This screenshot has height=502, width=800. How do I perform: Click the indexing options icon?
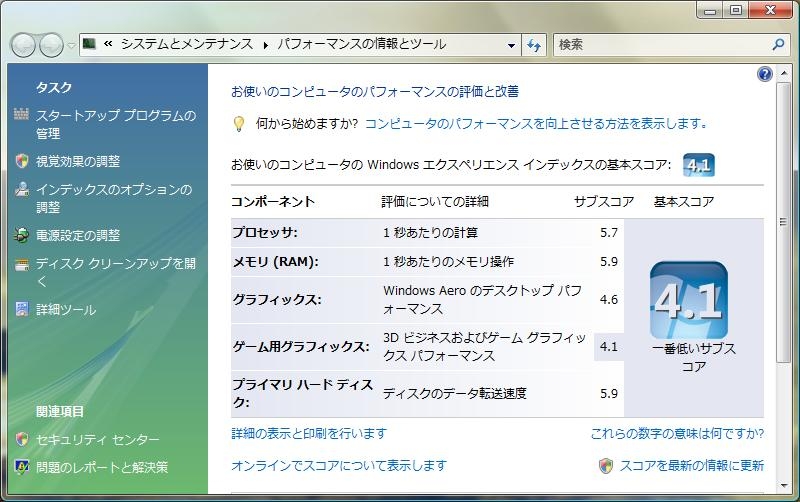21,189
